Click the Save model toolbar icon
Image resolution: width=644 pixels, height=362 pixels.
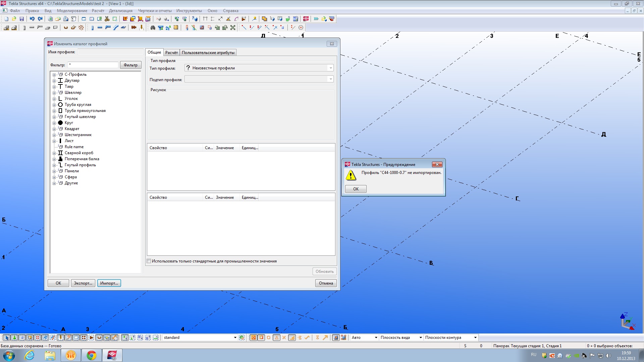click(22, 19)
